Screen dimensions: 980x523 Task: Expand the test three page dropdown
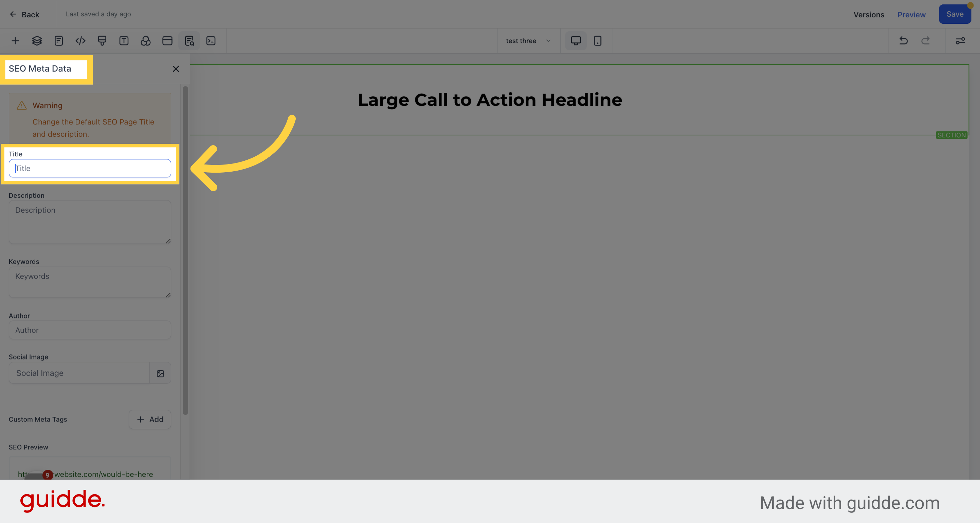point(528,41)
